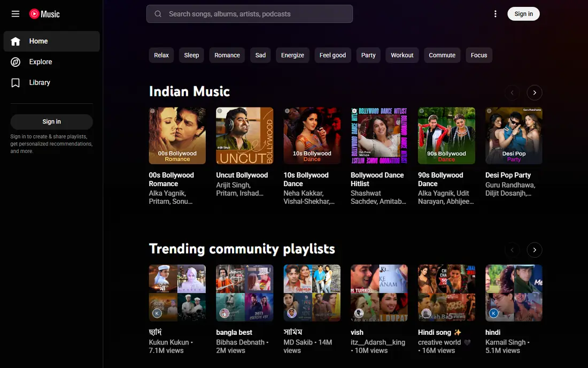Image resolution: width=588 pixels, height=368 pixels.
Task: Focus the search songs input field
Action: [250, 14]
